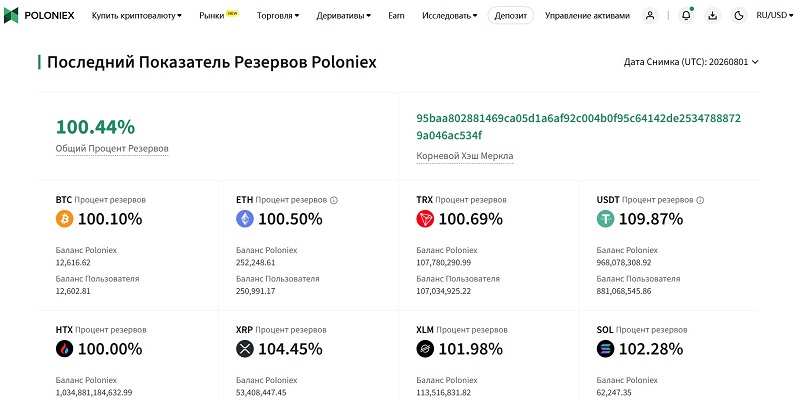This screenshot has height=401, width=800.
Task: Click the download app icon
Action: [x=713, y=15]
